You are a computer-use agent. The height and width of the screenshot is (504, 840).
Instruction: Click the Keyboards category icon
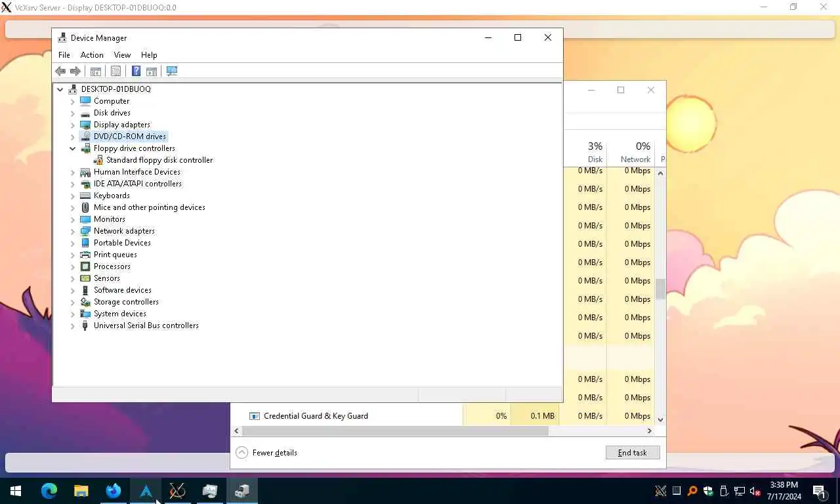[x=85, y=196]
